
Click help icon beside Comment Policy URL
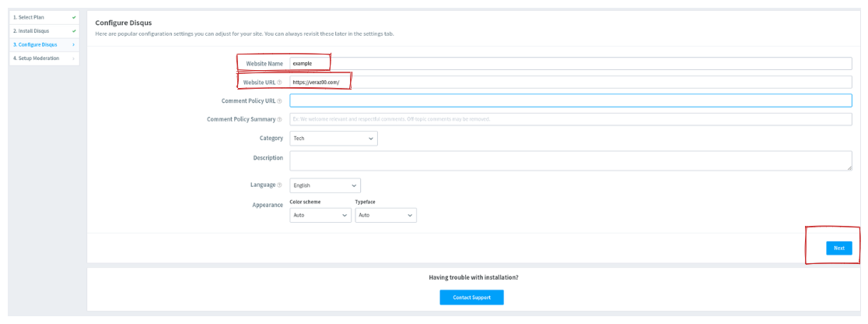279,100
